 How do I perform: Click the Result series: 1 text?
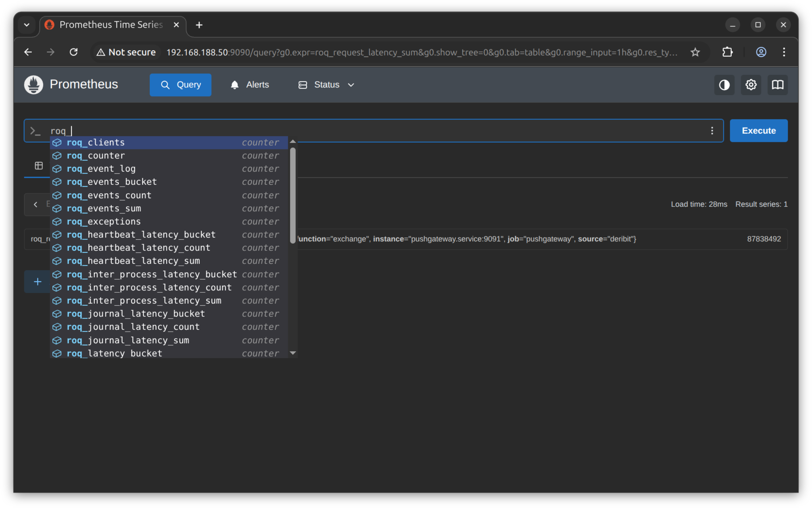[x=761, y=204]
